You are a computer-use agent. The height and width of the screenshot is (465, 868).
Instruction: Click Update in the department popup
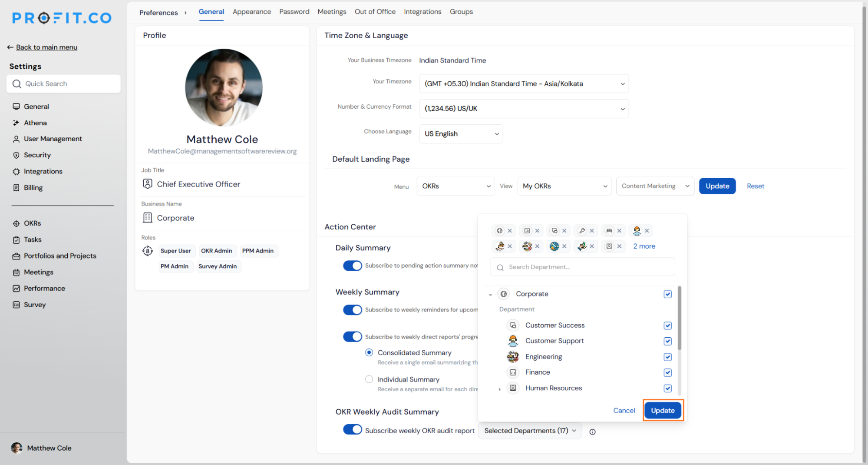(663, 411)
